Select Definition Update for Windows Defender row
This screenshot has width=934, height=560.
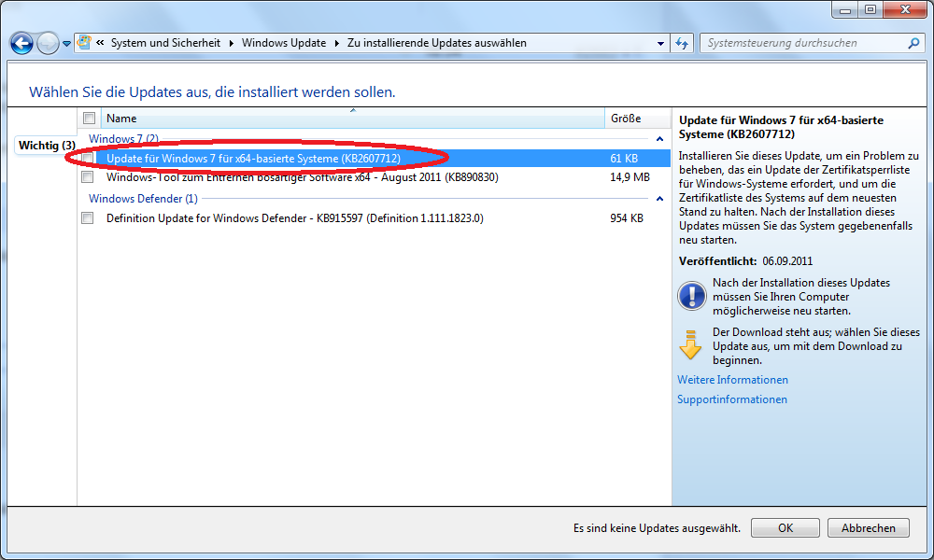[x=375, y=217]
